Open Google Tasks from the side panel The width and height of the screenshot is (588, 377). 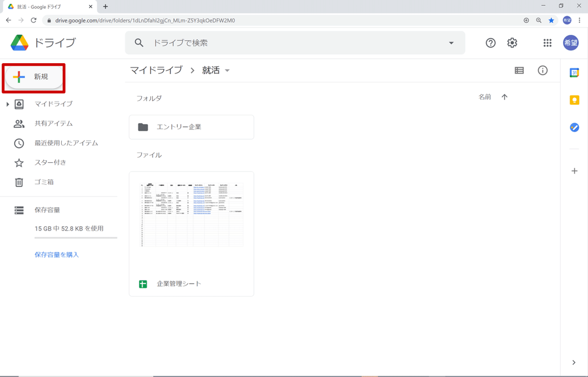pyautogui.click(x=574, y=127)
